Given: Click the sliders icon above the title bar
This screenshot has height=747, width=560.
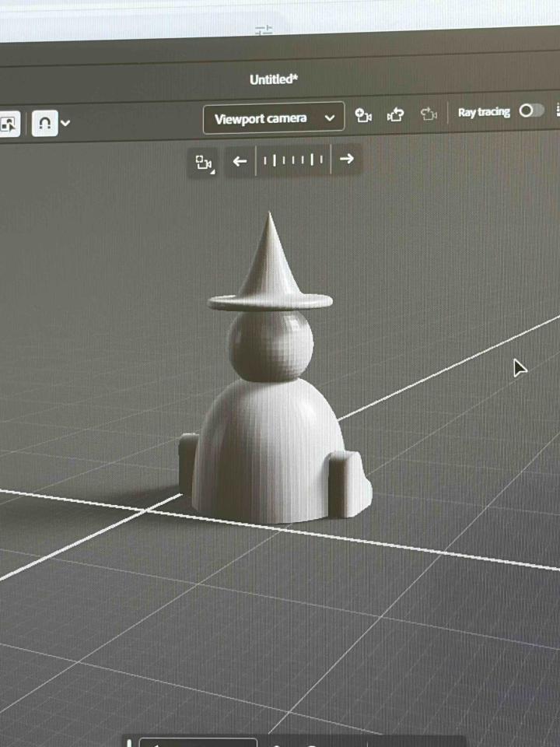Looking at the screenshot, I should pyautogui.click(x=264, y=30).
